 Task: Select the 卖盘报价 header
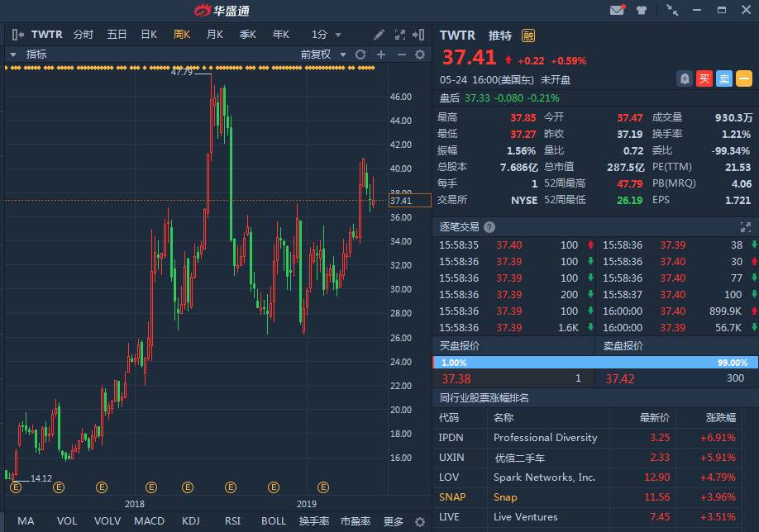[x=623, y=346]
